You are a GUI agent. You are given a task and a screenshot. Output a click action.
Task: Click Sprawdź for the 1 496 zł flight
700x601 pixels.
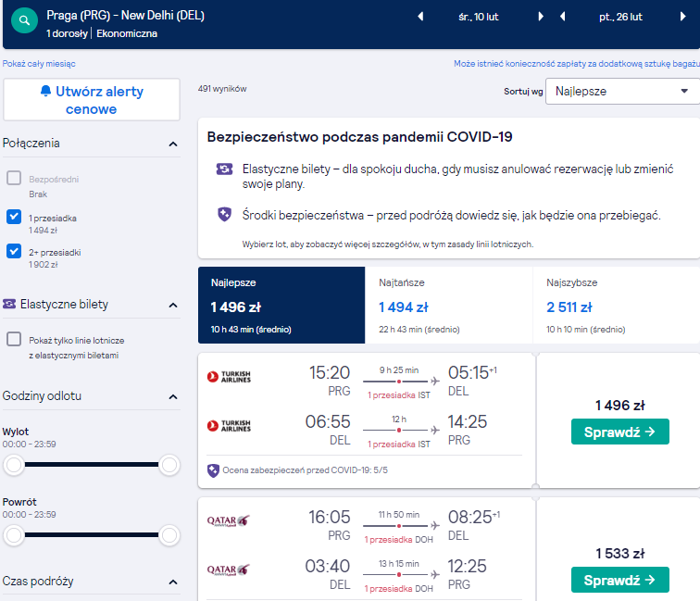coord(620,432)
